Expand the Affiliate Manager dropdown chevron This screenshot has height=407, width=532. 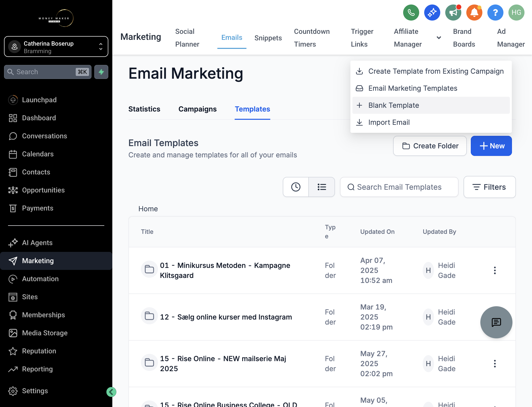coord(439,38)
